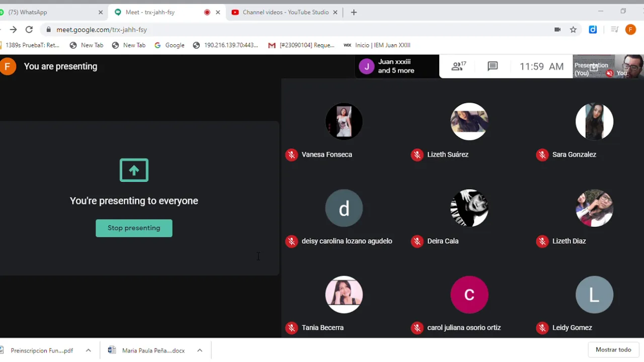Click deisy carolina lozano agudelo's mute icon

point(291,241)
